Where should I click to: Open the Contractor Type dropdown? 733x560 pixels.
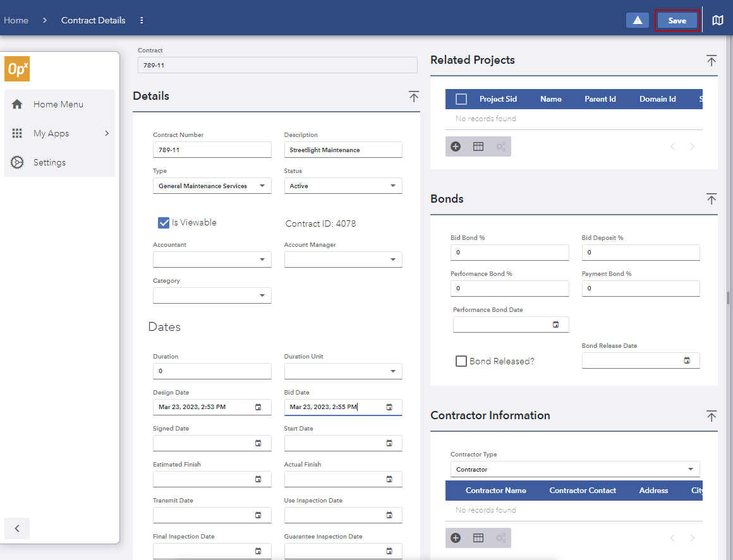pos(574,470)
